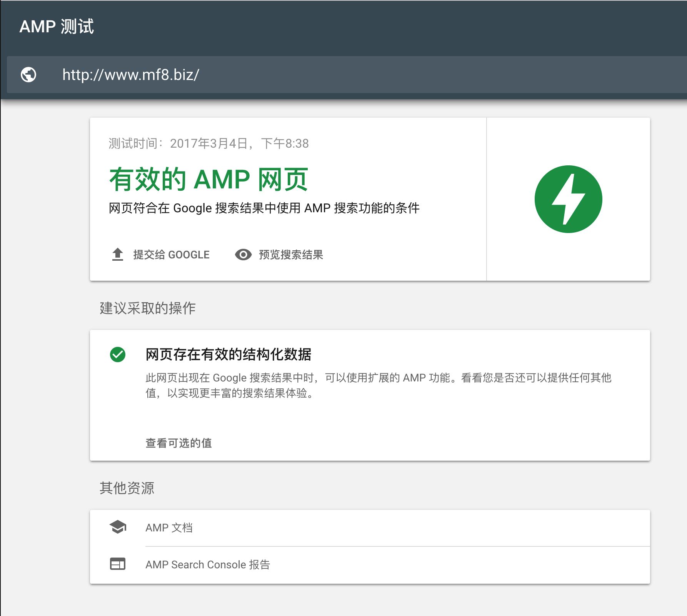Click the Google 搜索结果 eligibility description
This screenshot has width=687, height=616.
coord(264,208)
